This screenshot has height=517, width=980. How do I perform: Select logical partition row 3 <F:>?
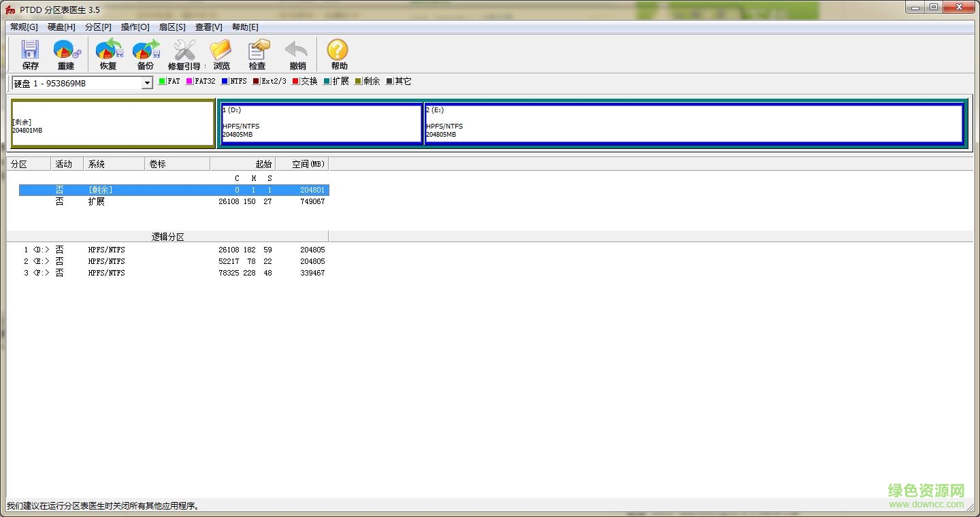point(174,273)
